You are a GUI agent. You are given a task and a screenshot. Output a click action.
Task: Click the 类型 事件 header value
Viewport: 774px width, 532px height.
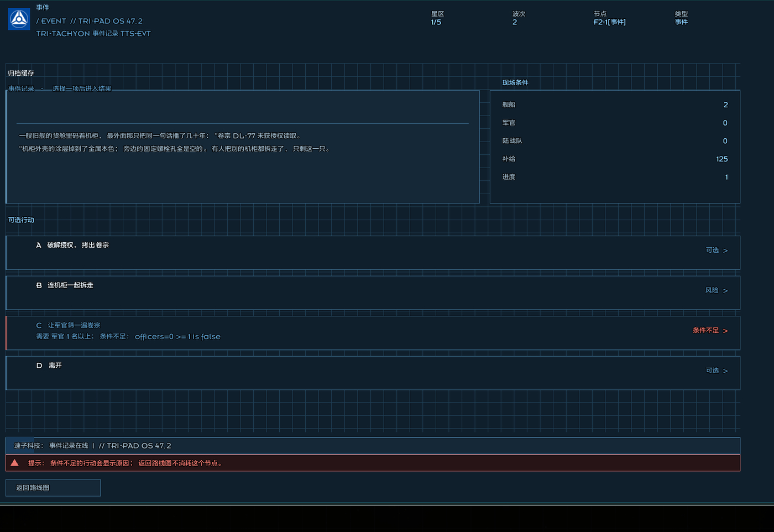[681, 22]
